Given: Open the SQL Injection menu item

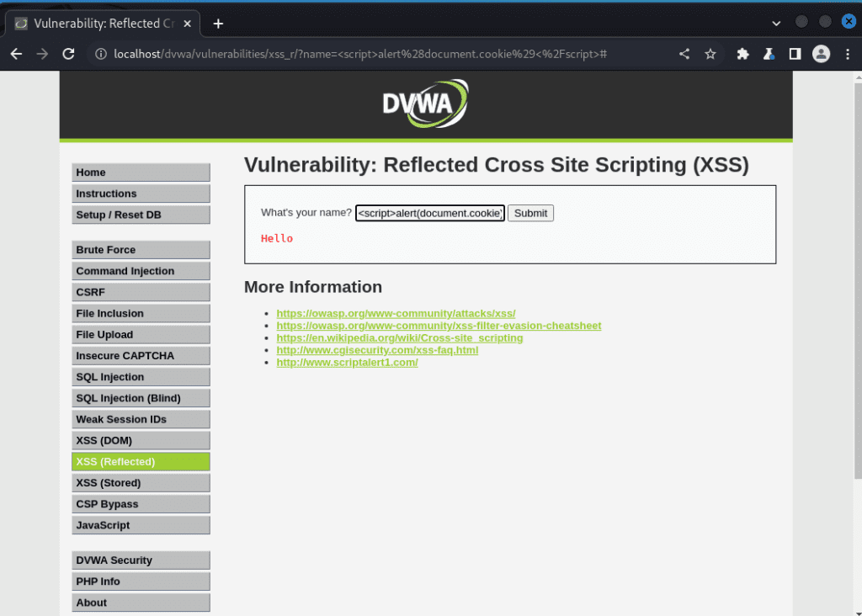Looking at the screenshot, I should [x=141, y=377].
